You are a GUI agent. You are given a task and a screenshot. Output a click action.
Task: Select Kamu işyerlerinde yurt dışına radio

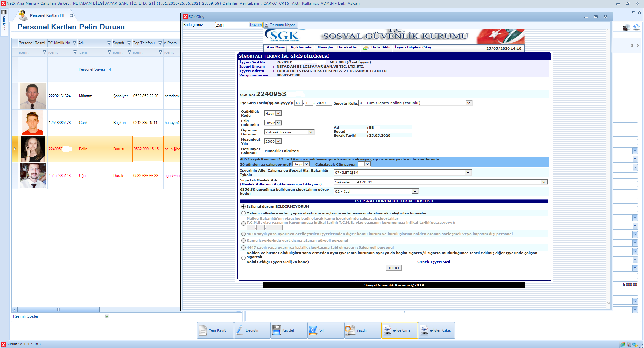244,240
